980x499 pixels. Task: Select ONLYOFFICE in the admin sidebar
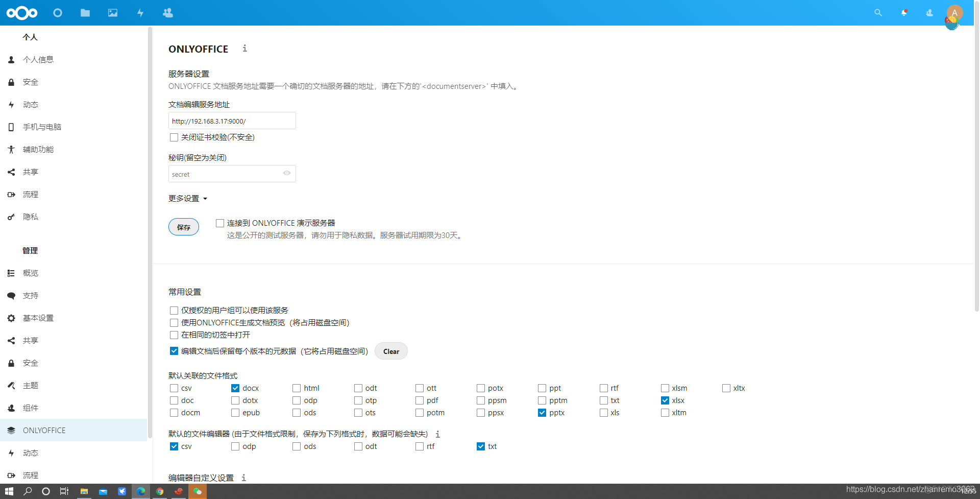click(73, 431)
